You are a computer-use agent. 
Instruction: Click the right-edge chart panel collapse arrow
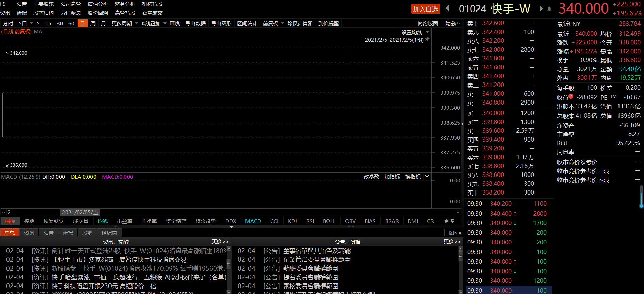(x=462, y=124)
